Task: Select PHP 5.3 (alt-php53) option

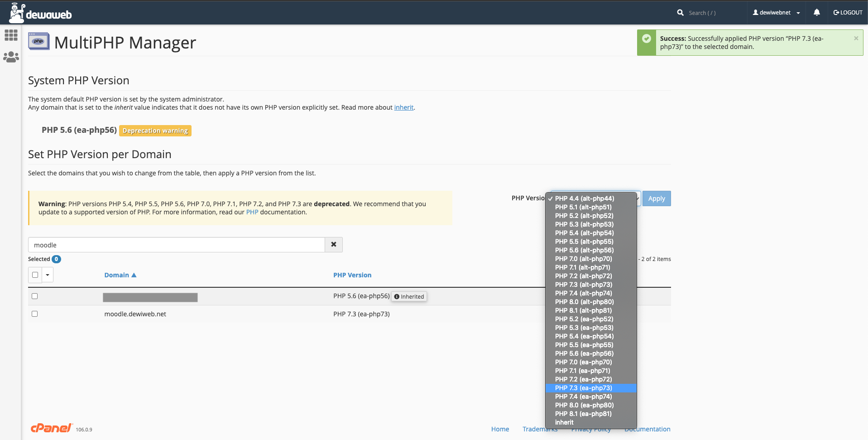Action: tap(591, 224)
